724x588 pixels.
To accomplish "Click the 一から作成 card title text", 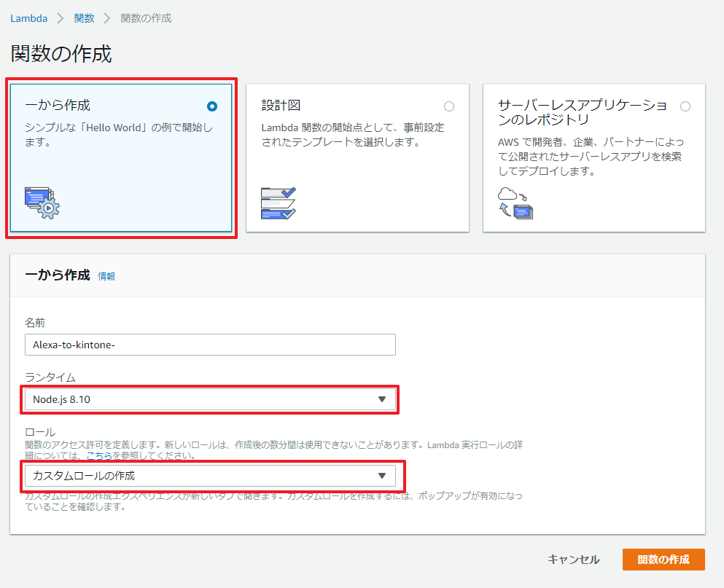I will point(58,105).
